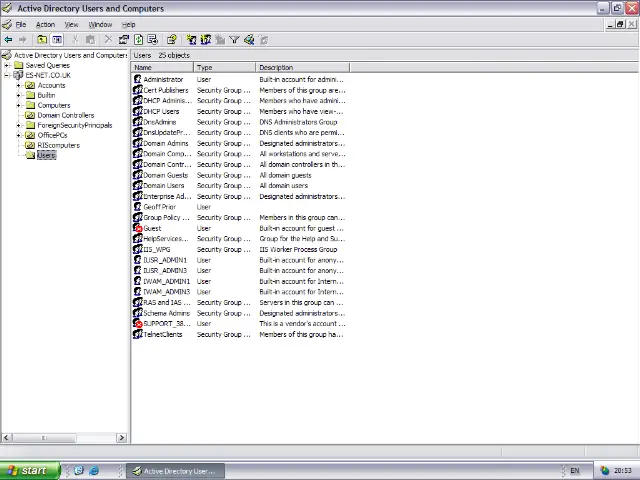Click the tree pane horizontal scrollbar thumb
640x480 pixels.
tap(44, 438)
